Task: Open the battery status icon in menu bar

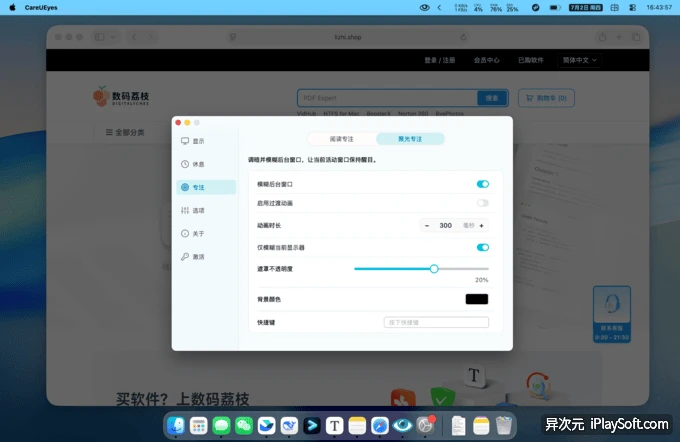Action: (x=555, y=7)
